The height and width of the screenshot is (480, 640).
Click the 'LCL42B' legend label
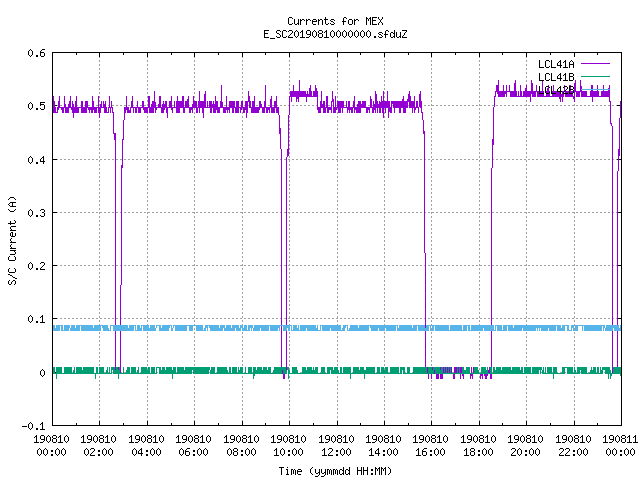pos(556,90)
